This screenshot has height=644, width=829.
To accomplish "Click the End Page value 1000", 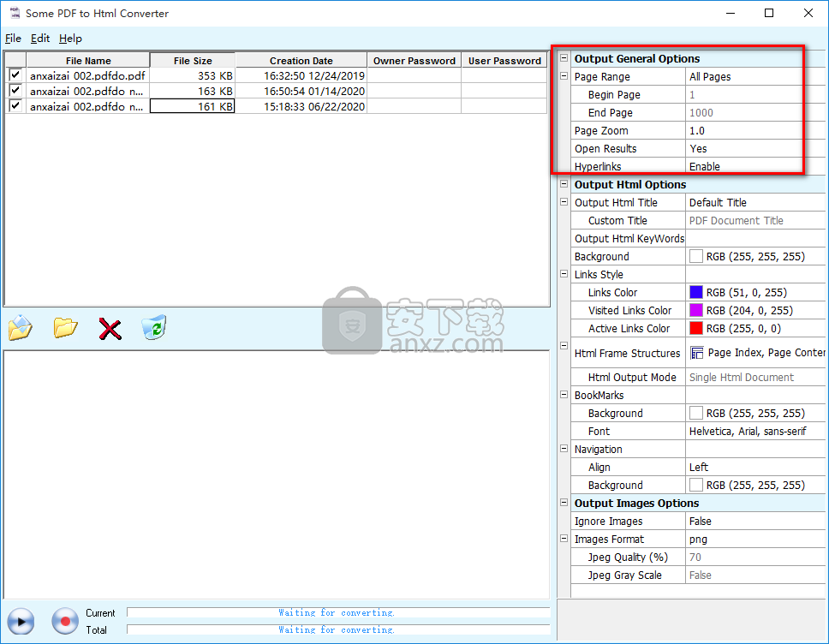I will [701, 113].
